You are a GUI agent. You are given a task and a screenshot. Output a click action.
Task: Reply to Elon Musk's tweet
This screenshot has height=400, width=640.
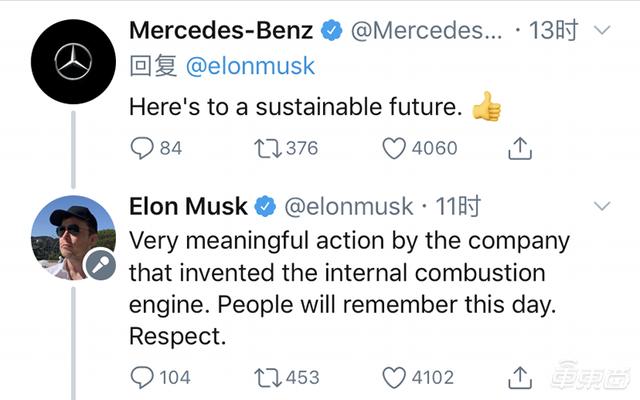click(x=143, y=377)
